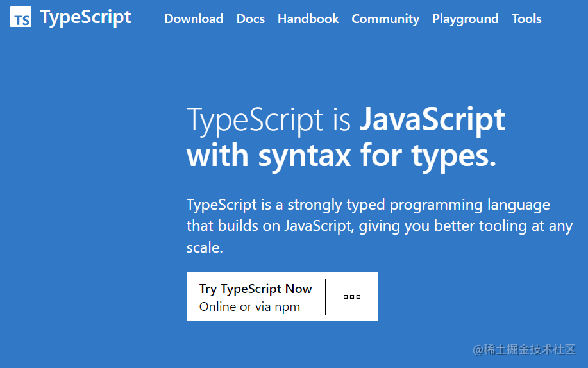588x368 pixels.
Task: Launch the Playground
Action: (466, 19)
